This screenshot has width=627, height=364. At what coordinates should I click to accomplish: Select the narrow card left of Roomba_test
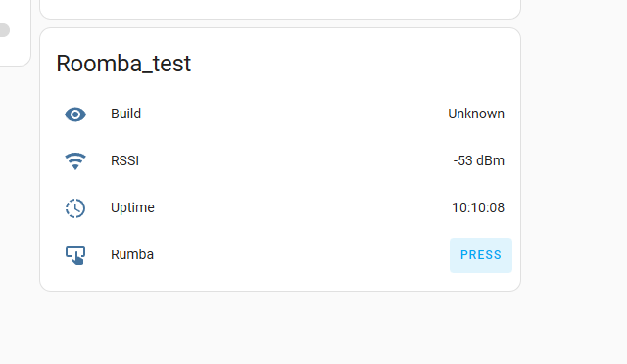click(x=16, y=32)
